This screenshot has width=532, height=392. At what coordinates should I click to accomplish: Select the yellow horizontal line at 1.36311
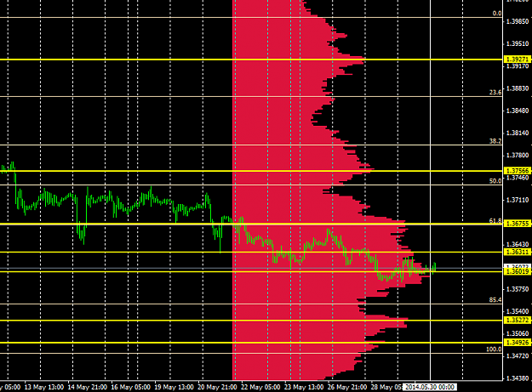tap(251, 252)
